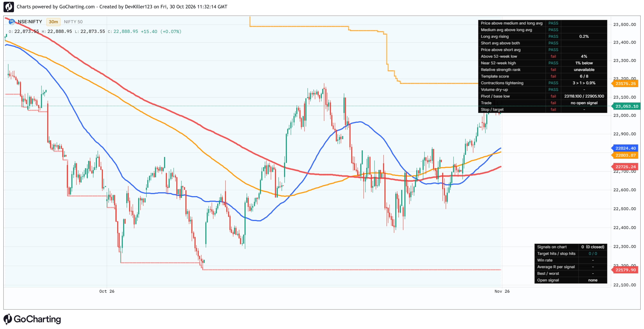Click the +15.40 (+0.07%) change readout
Viewport: 644px width, 329px height.
pyautogui.click(x=161, y=31)
